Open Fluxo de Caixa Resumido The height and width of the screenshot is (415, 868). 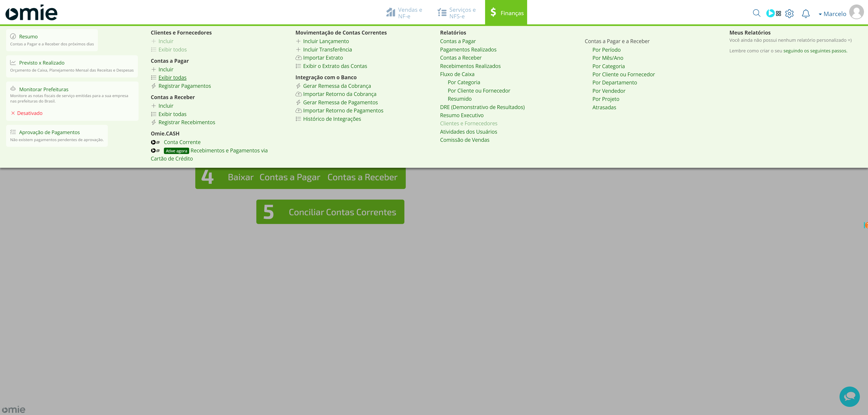coord(460,99)
